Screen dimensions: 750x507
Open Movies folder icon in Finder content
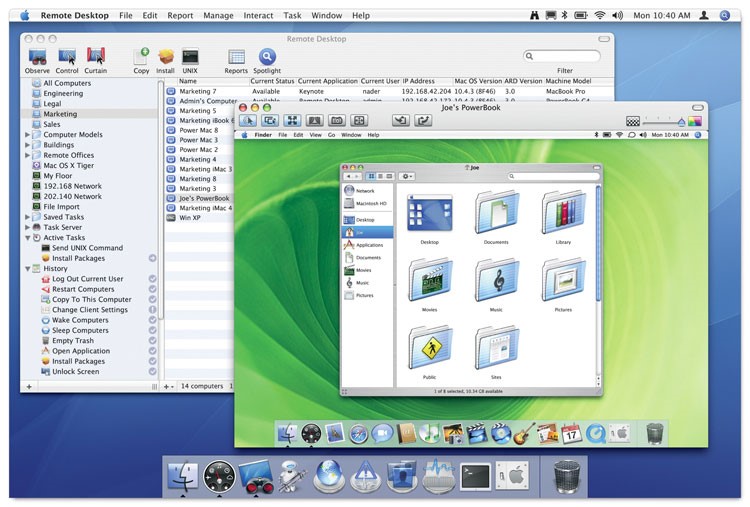(430, 279)
